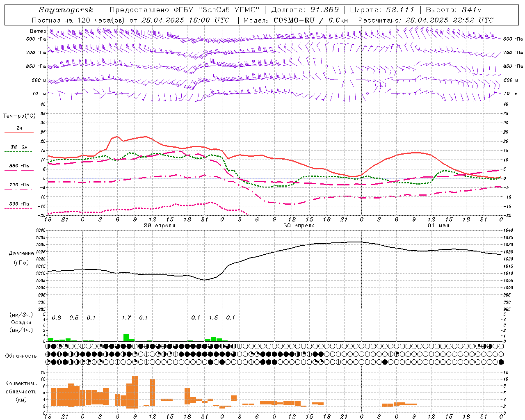The width and height of the screenshot is (525, 420).
Task: Select the "(км)" unit label
Action: point(21,399)
